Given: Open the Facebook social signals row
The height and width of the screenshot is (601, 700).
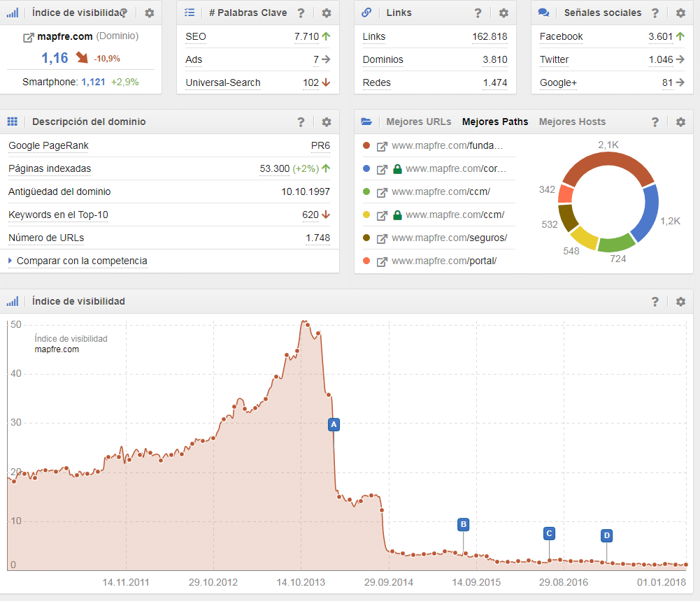Looking at the screenshot, I should tap(612, 36).
